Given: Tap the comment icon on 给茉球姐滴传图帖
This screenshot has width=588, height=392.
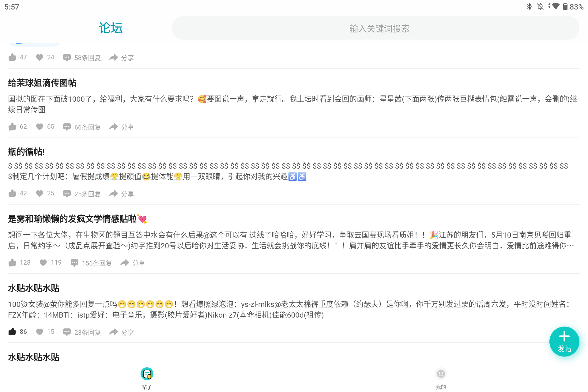Looking at the screenshot, I should (67, 126).
